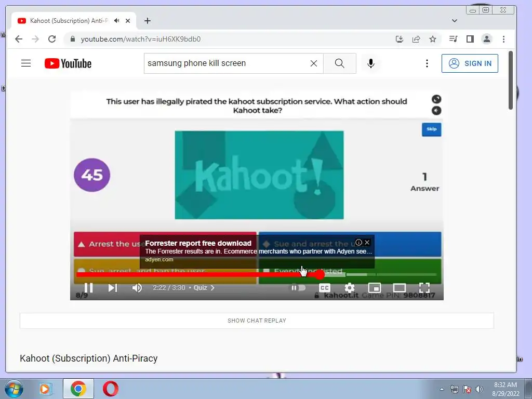Open the ad info icon
The width and height of the screenshot is (532, 399).
pyautogui.click(x=358, y=242)
